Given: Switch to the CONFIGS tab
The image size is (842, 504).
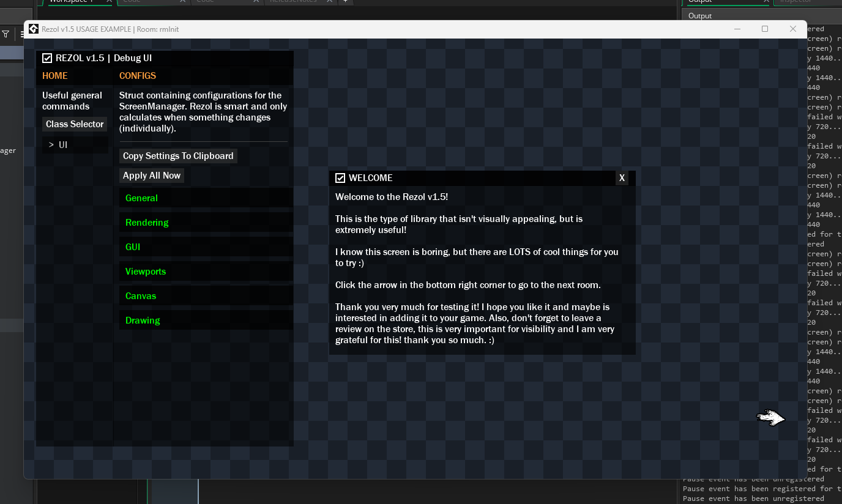Looking at the screenshot, I should [137, 76].
